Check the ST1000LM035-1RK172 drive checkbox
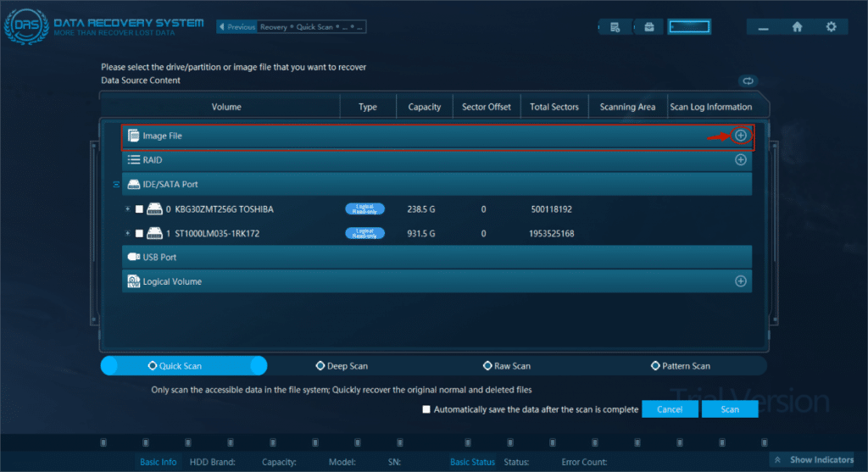 pyautogui.click(x=139, y=234)
